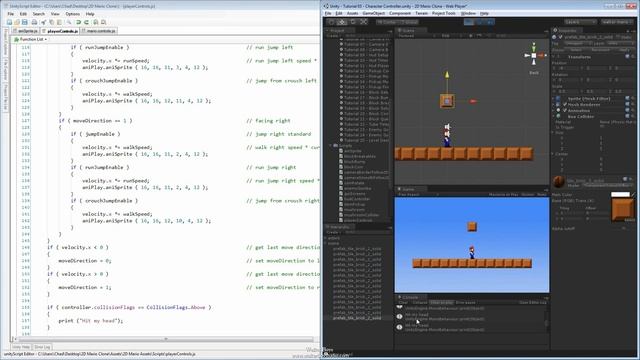Open the Component menu in Unity
640x360 pixels.
point(400,13)
